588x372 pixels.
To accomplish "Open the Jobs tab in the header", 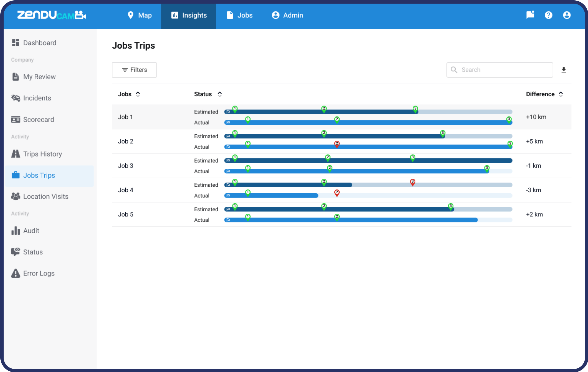I will (239, 15).
